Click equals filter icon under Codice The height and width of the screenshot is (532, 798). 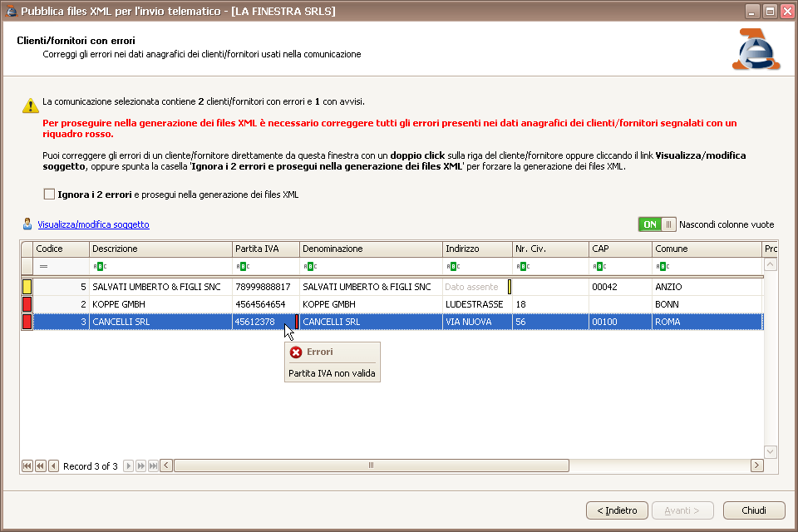43,267
